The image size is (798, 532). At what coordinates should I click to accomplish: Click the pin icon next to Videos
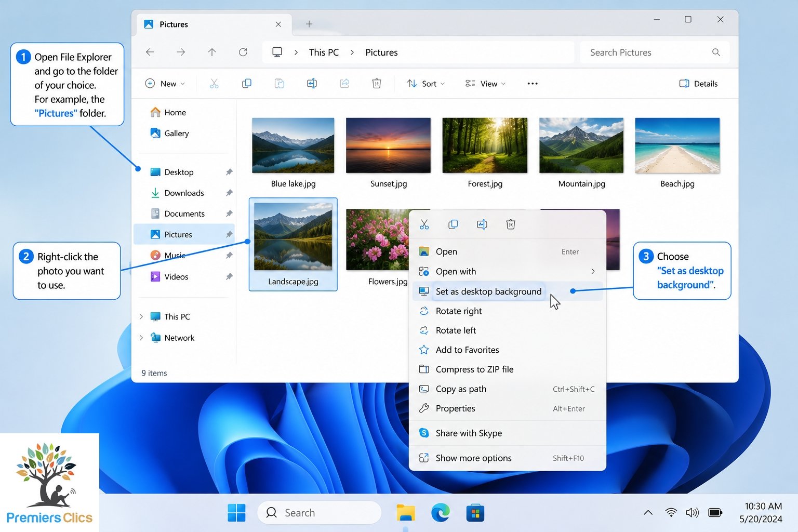(229, 276)
